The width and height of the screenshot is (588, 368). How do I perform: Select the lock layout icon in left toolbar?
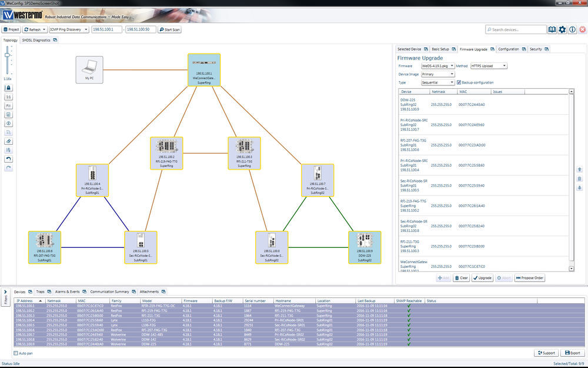7,88
